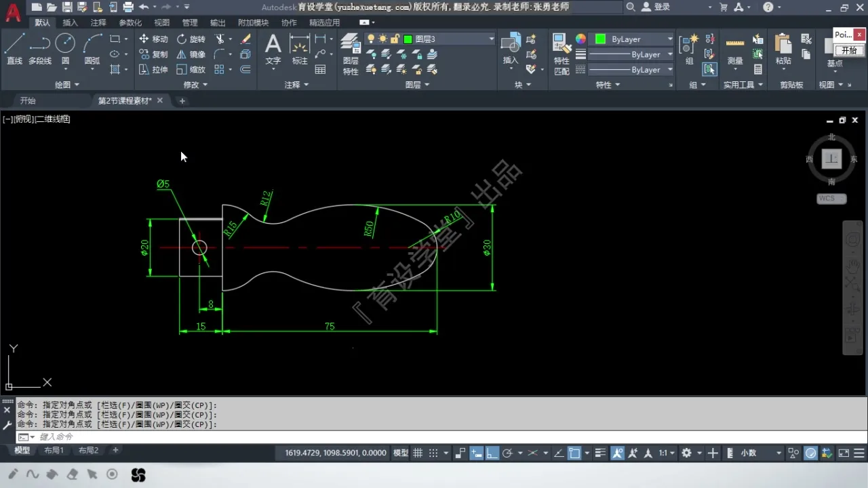
Task: Switch to the 注释 ribbon tab
Action: tap(98, 22)
